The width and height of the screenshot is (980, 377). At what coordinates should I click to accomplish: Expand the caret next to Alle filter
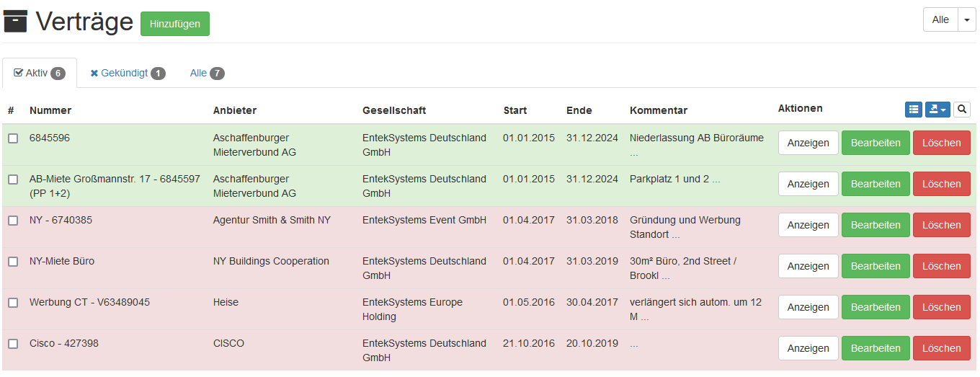click(966, 20)
